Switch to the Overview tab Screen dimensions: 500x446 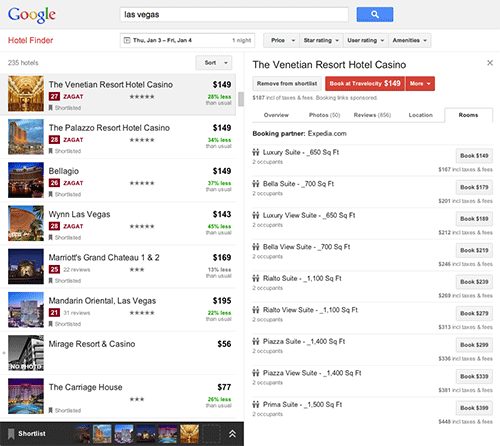276,115
